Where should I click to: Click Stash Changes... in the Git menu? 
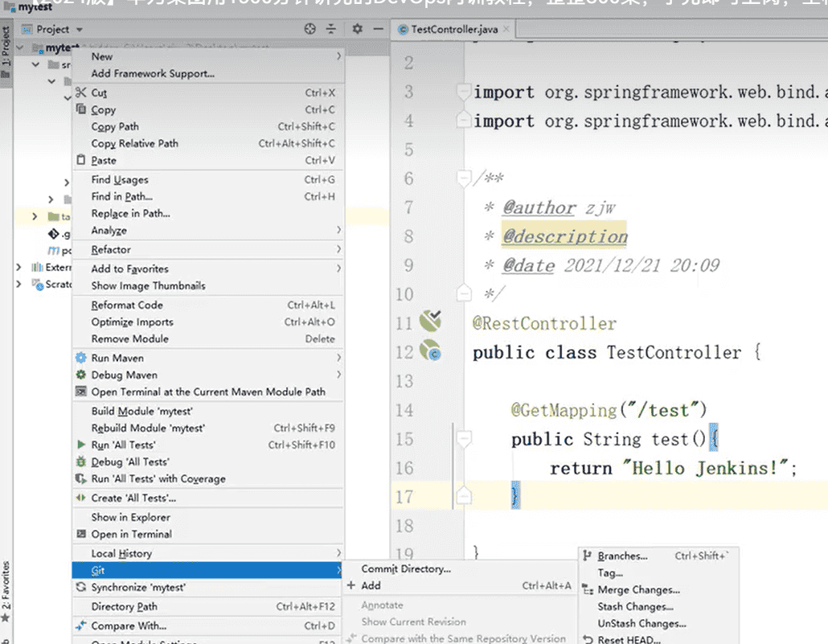tap(635, 606)
